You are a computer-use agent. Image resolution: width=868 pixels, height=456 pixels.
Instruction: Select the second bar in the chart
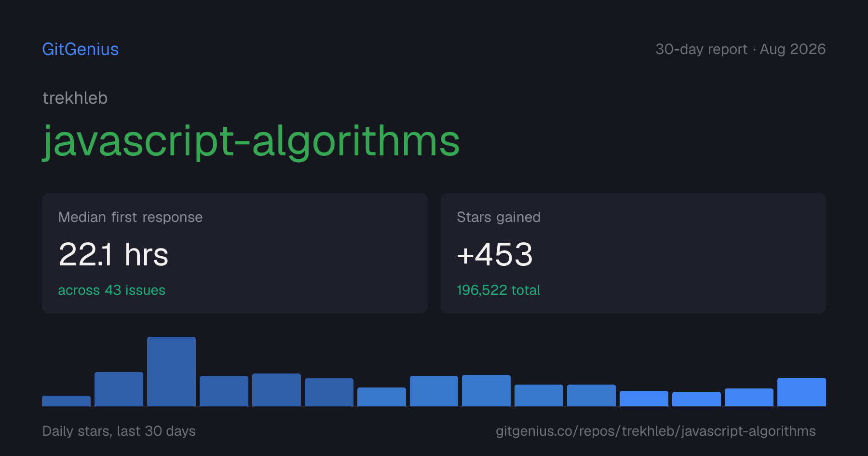(x=119, y=389)
